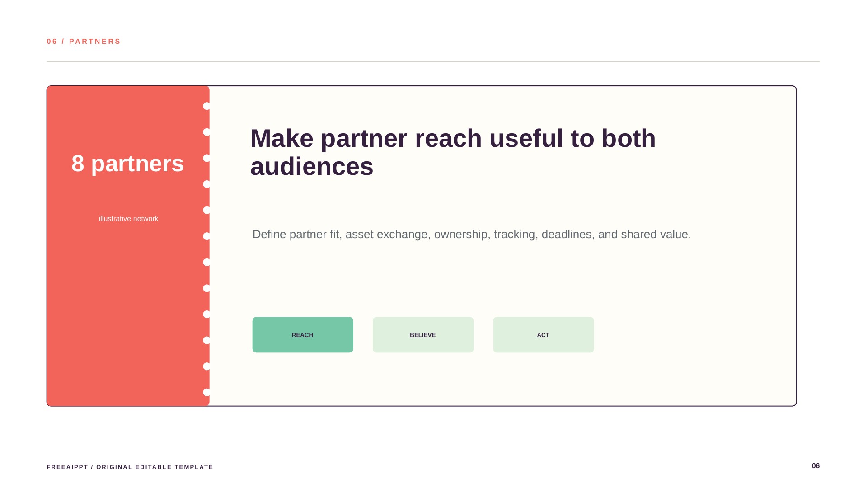Image resolution: width=868 pixels, height=488 pixels.
Task: Select the REACH green box
Action: click(x=303, y=335)
